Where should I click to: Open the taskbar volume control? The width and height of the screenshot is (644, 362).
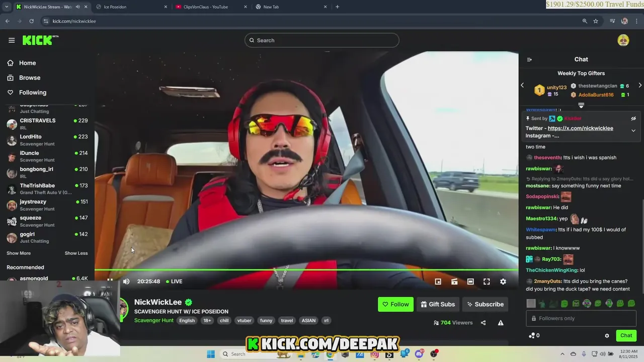tap(603, 354)
